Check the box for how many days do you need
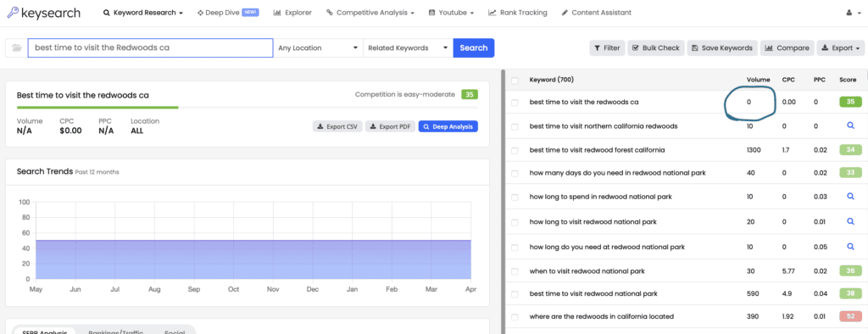The image size is (868, 334). tap(515, 174)
